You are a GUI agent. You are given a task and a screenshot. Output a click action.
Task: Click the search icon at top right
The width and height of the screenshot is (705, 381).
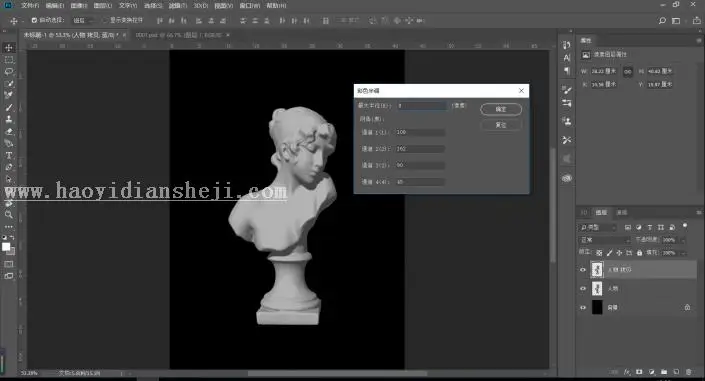pyautogui.click(x=662, y=21)
